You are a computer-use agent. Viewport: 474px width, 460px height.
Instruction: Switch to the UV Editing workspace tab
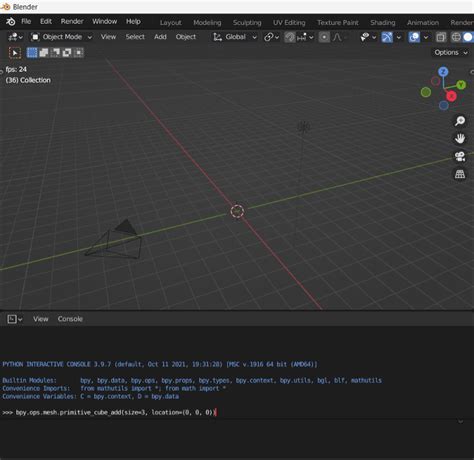point(289,23)
